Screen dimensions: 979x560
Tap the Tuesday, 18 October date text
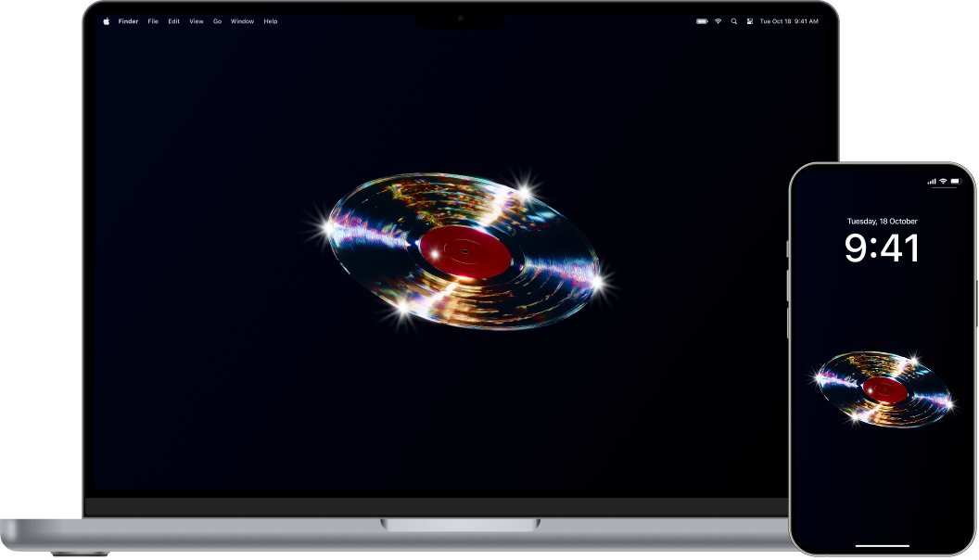pos(883,222)
